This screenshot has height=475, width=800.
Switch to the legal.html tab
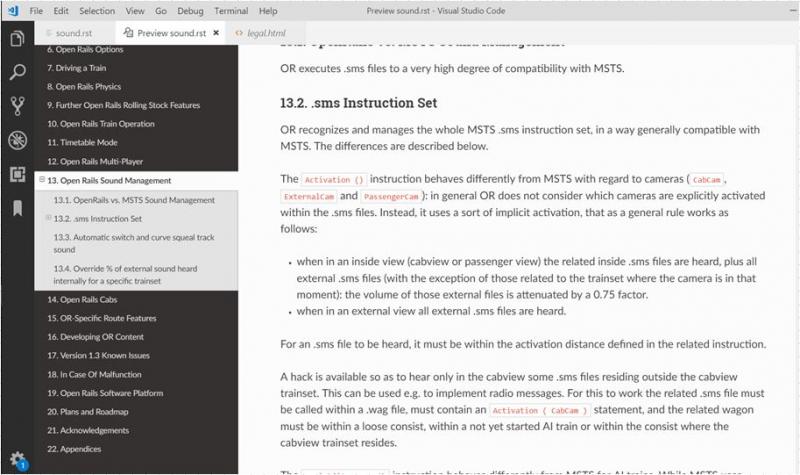tap(266, 33)
